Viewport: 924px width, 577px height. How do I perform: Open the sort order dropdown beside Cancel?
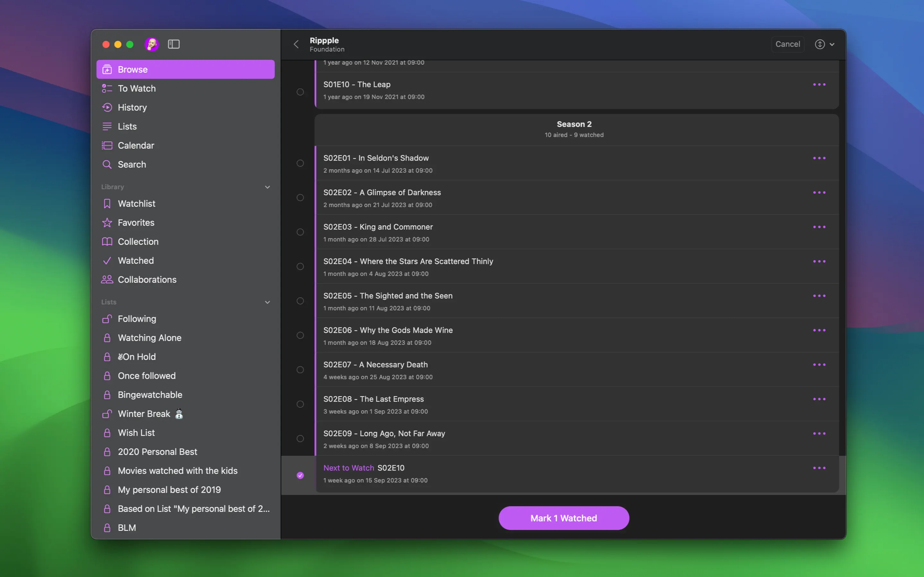(x=824, y=44)
